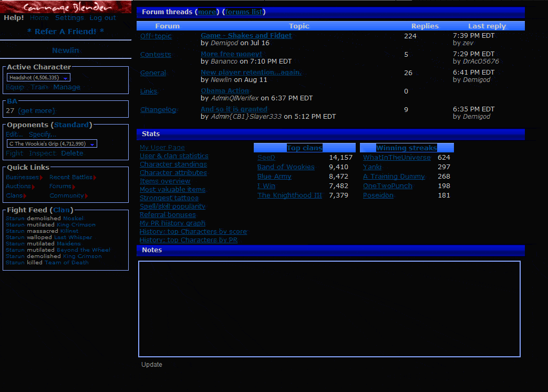Click Equip under Active Character
The height and width of the screenshot is (392, 548).
point(15,87)
